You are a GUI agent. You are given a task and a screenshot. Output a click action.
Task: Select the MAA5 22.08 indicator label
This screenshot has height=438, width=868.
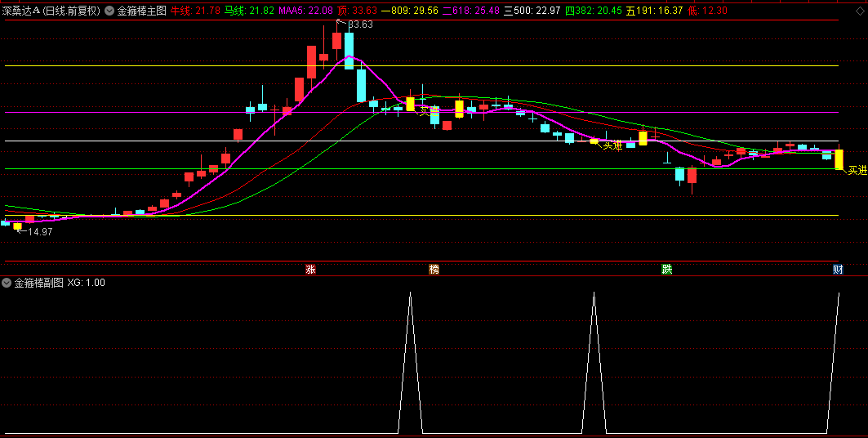pos(305,11)
